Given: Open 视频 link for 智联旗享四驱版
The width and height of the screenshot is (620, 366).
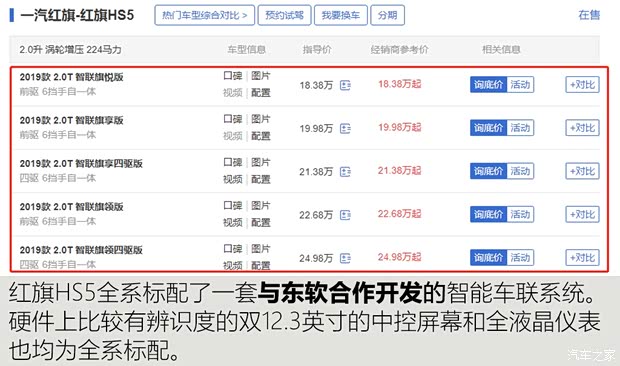Looking at the screenshot, I should [x=233, y=179].
